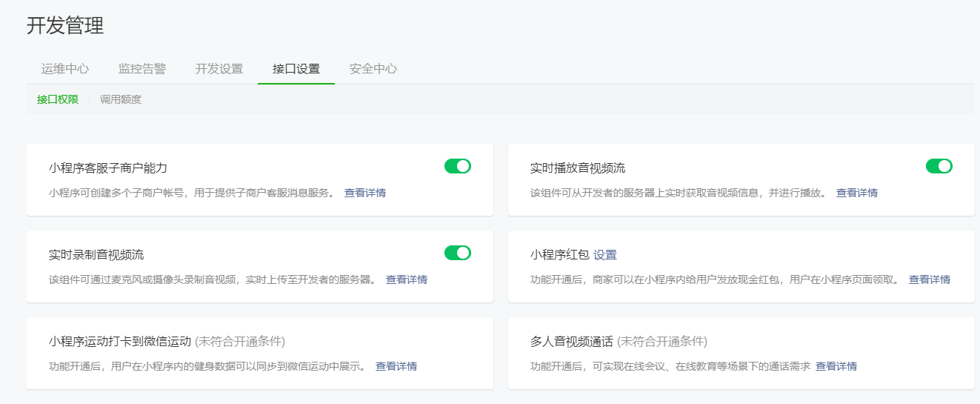Click 查看详情 under 多人音视频通话

pos(836,366)
